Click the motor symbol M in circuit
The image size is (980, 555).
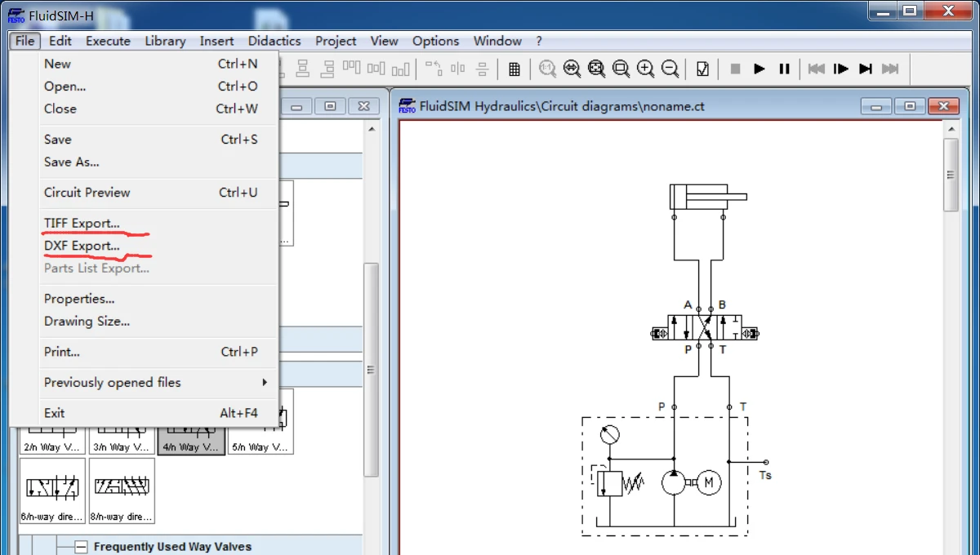point(708,483)
